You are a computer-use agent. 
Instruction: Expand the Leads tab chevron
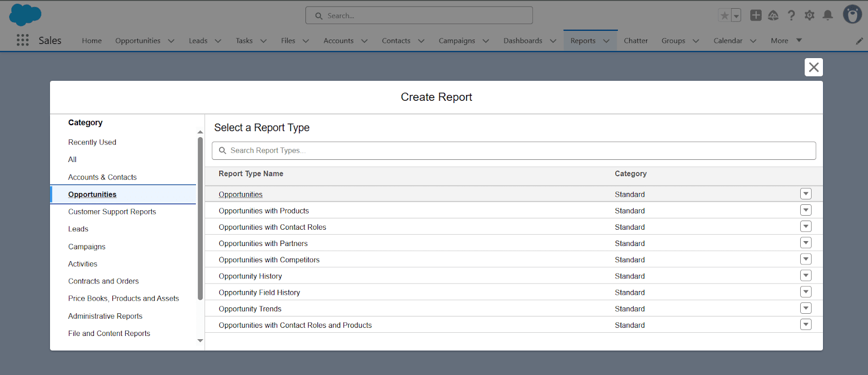point(218,41)
